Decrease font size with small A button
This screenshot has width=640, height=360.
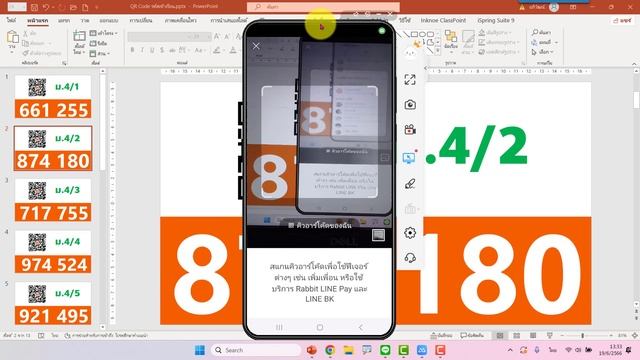pyautogui.click(x=227, y=37)
